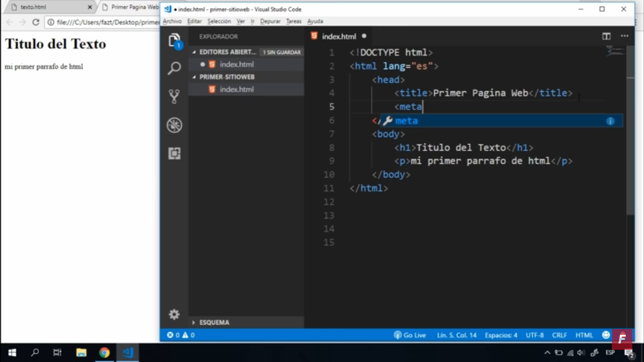Viewport: 644px width, 362px height.
Task: Click the 1 Sin Guardar badge
Action: click(281, 52)
